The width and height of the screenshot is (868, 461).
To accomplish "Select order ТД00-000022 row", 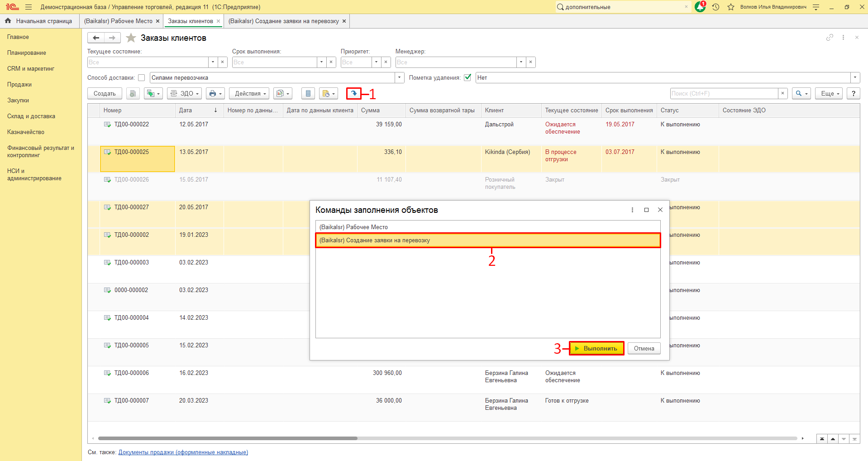I will [473, 131].
